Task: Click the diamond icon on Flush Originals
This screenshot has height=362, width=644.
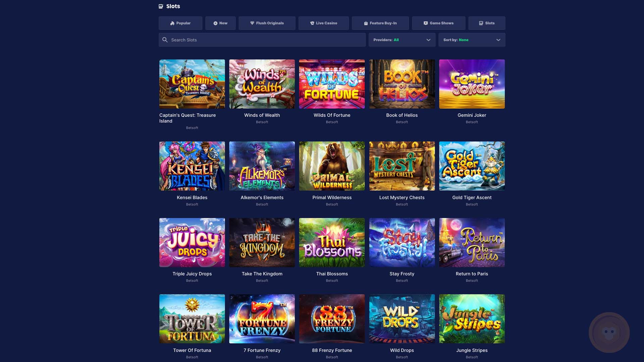Action: tap(252, 23)
